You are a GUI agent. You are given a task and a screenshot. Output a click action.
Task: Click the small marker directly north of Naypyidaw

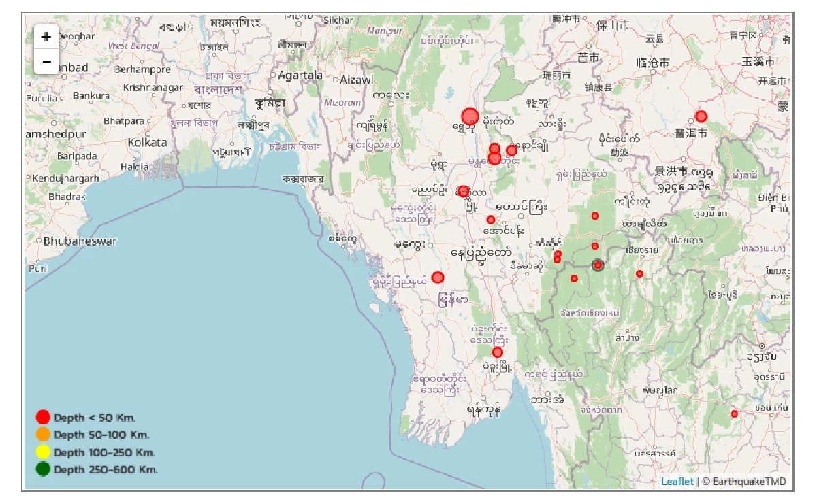(491, 220)
